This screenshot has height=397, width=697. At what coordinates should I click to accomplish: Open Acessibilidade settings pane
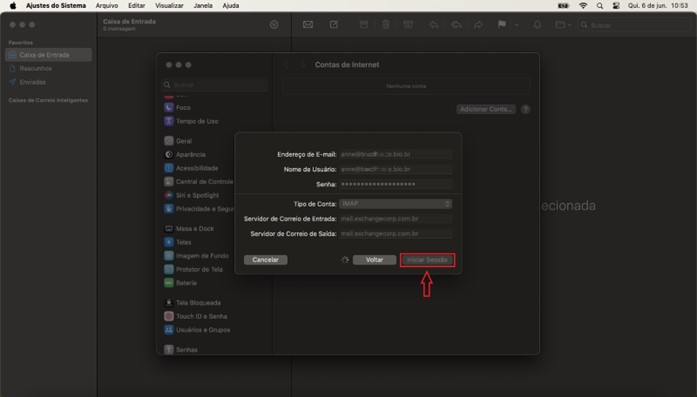coord(198,168)
